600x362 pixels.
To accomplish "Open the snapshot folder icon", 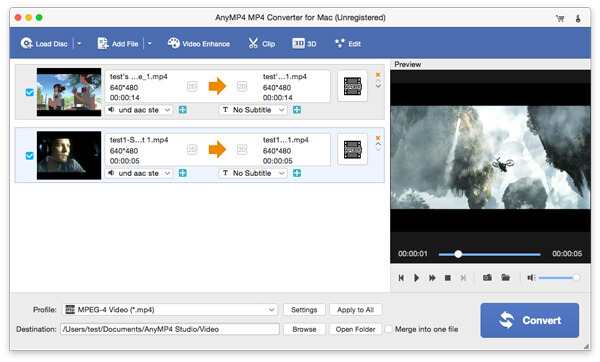I will click(505, 277).
